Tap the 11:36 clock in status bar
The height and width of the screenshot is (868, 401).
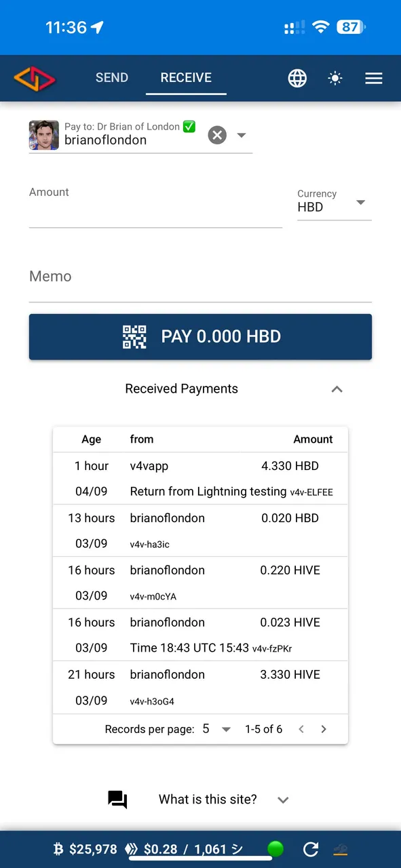66,27
